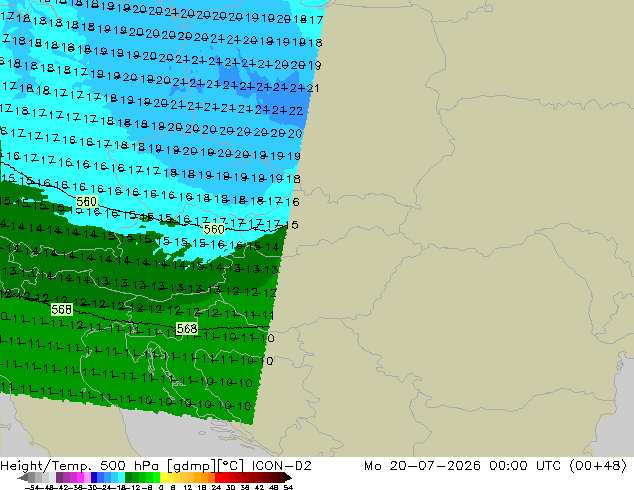Click the dark purple legend swatch

pyautogui.click(x=59, y=477)
